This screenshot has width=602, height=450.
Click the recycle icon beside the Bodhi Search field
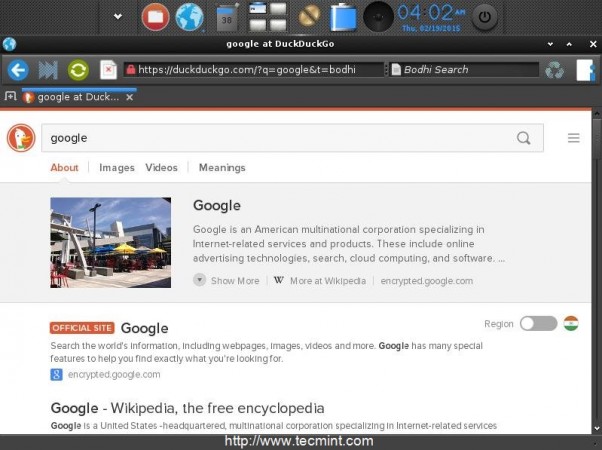click(x=554, y=70)
